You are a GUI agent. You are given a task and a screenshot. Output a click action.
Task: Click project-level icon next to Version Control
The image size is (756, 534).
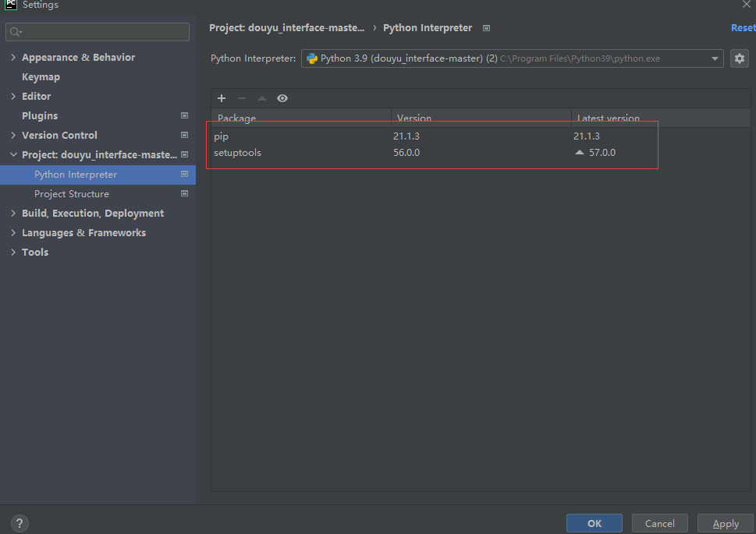[x=184, y=135]
